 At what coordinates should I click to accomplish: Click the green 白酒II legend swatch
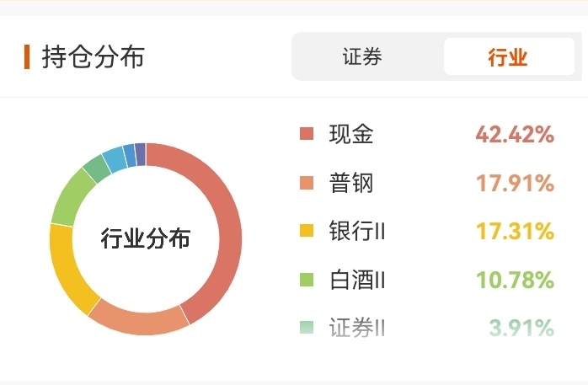click(x=306, y=279)
